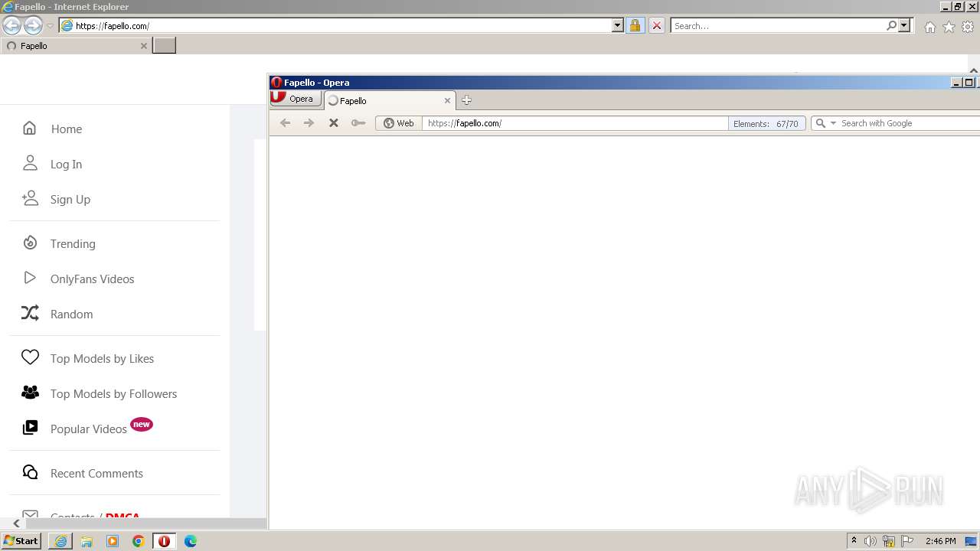Viewport: 980px width, 551px height.
Task: Click the Opera password wand key icon
Action: pos(358,122)
